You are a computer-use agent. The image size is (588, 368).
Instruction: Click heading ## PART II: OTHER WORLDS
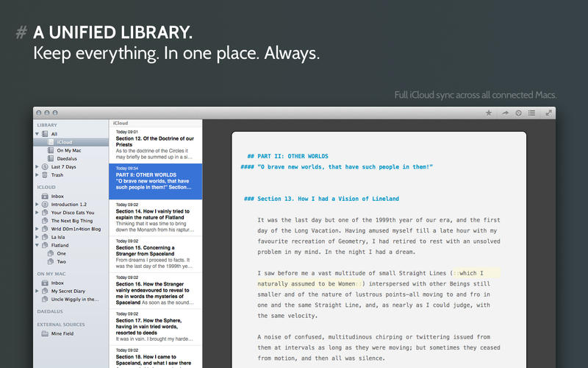click(x=287, y=156)
